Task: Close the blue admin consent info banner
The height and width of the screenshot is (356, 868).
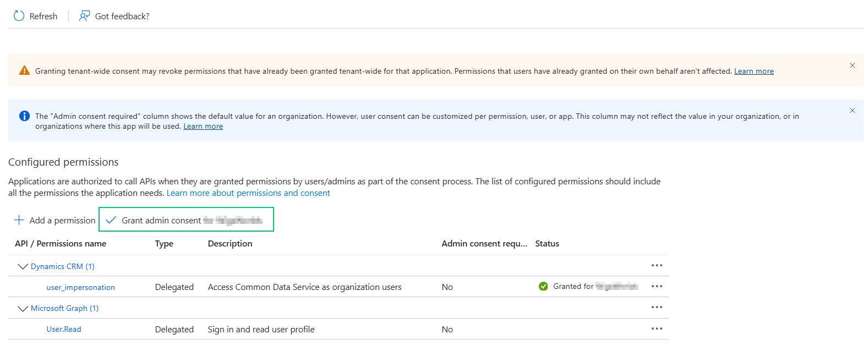Action: [852, 111]
